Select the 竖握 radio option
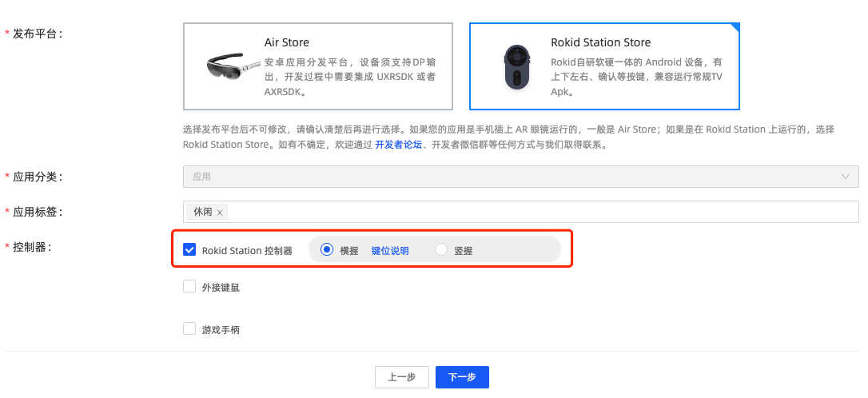 (440, 249)
